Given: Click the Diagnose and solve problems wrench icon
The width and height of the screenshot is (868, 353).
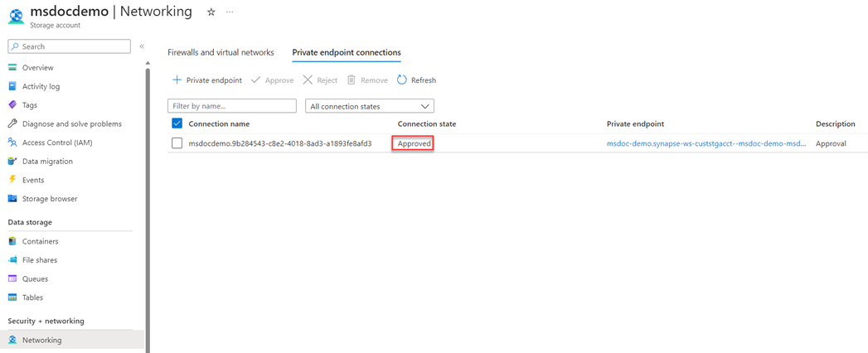Looking at the screenshot, I should tap(12, 124).
